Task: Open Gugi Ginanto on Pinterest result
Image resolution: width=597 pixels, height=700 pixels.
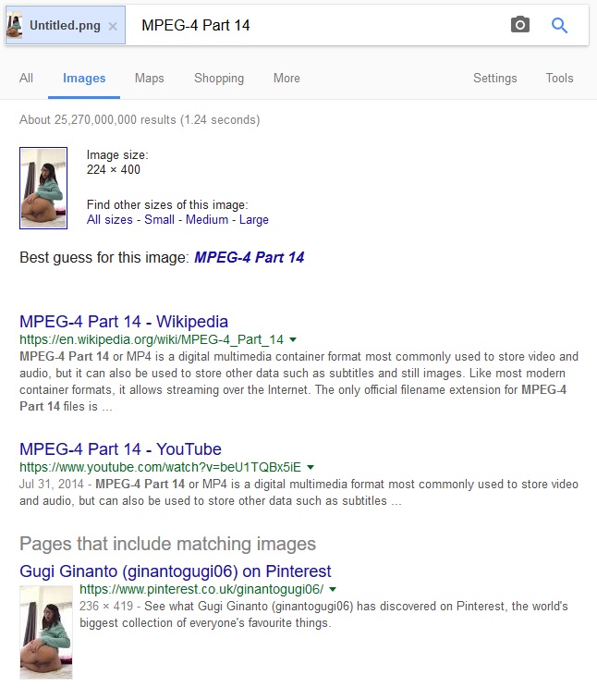Action: click(176, 571)
